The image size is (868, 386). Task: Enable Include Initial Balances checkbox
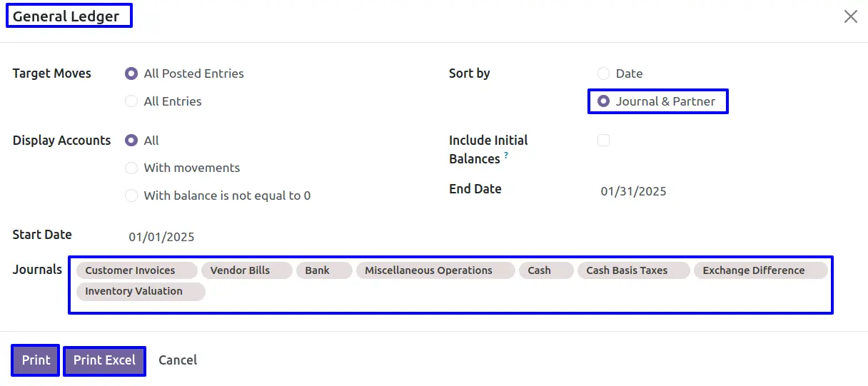[604, 141]
